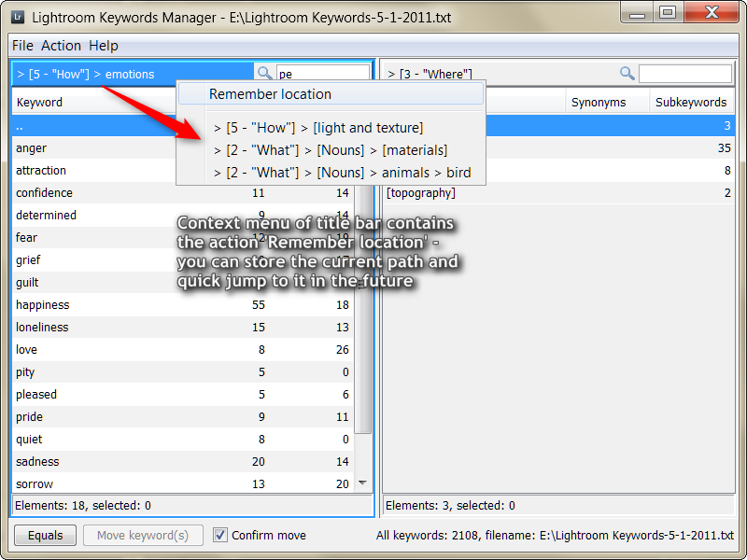Screen dimensions: 747x560
Task: Click the right panel row with 8 subkeywords
Action: click(610, 171)
